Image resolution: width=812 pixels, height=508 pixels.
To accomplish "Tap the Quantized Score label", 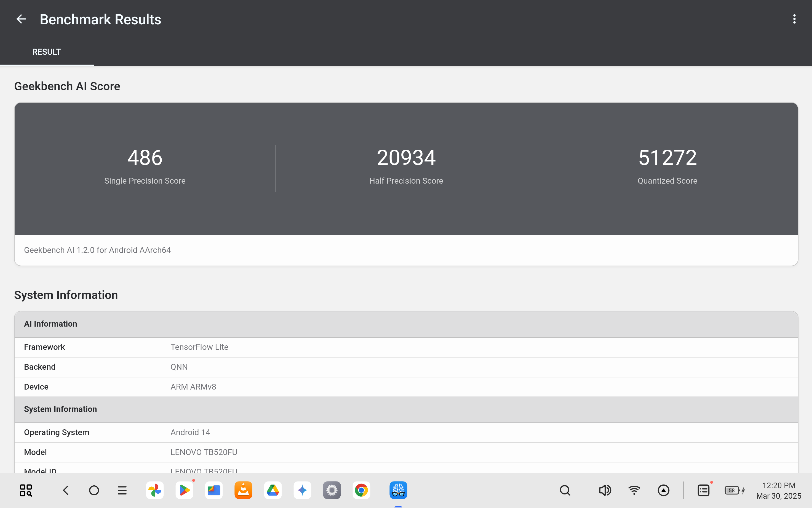I will pyautogui.click(x=667, y=181).
